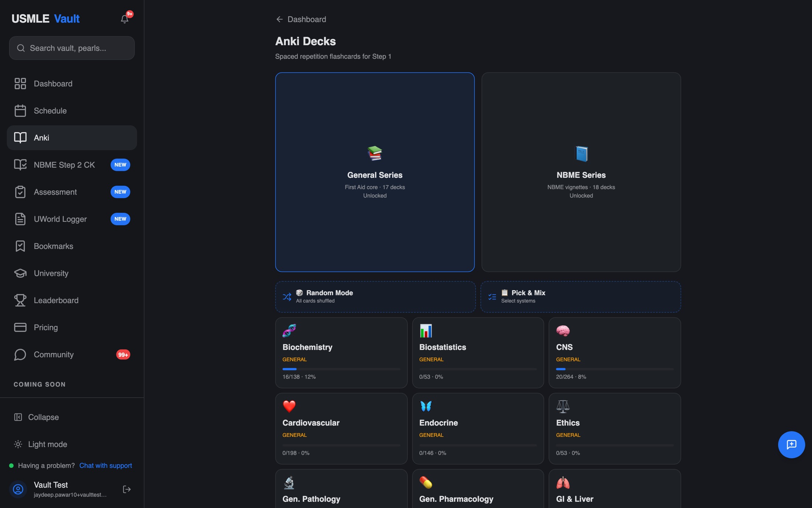Click the Biochemistry DNA icon
Screen dimensions: 812x508
point(289,331)
